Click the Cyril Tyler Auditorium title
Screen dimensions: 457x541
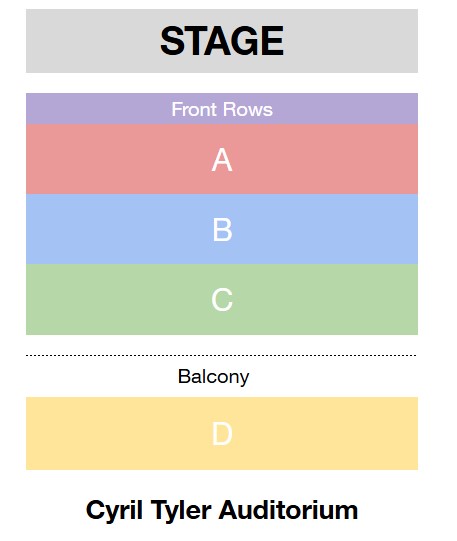click(x=222, y=511)
